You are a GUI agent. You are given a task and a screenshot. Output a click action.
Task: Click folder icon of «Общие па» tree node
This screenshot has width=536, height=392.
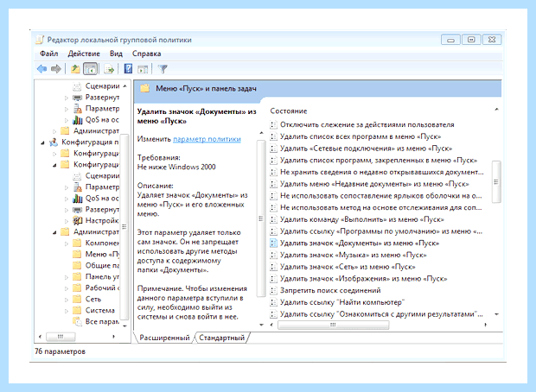[78, 265]
